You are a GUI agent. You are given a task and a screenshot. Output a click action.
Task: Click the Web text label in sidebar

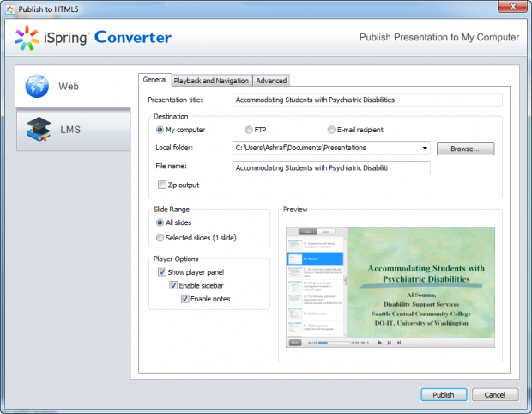(69, 86)
